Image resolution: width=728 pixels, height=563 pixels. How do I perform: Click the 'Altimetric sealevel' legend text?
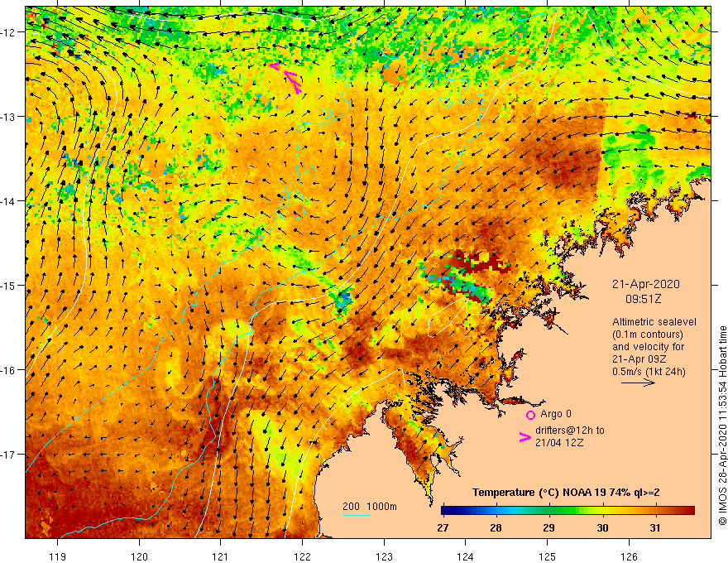tap(654, 322)
